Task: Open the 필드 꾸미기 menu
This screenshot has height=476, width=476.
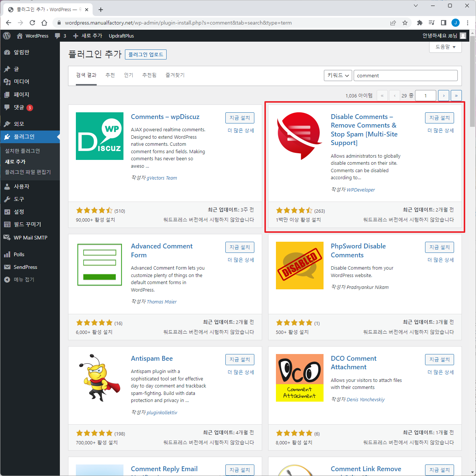Action: (x=30, y=224)
